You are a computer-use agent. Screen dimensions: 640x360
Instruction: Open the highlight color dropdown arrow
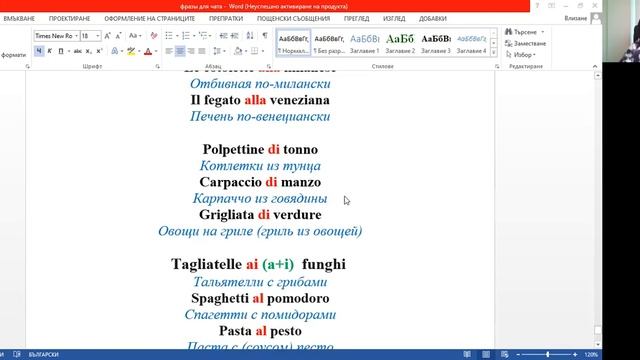tap(139, 51)
